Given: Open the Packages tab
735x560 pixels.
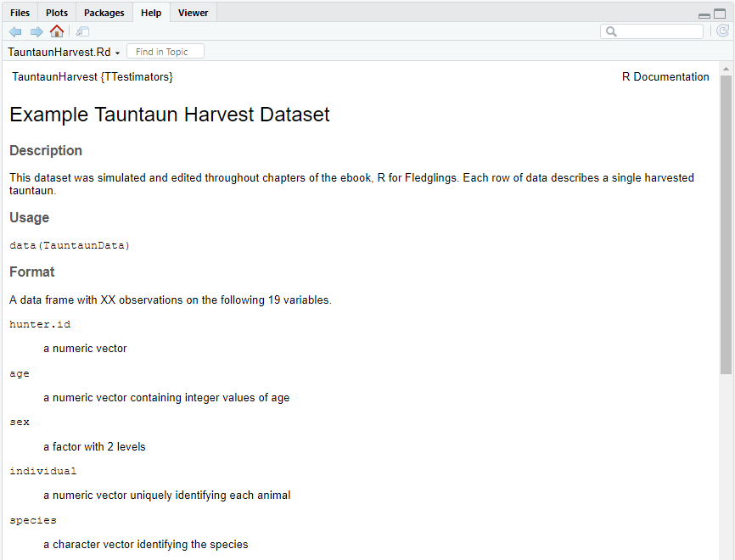Looking at the screenshot, I should [104, 13].
